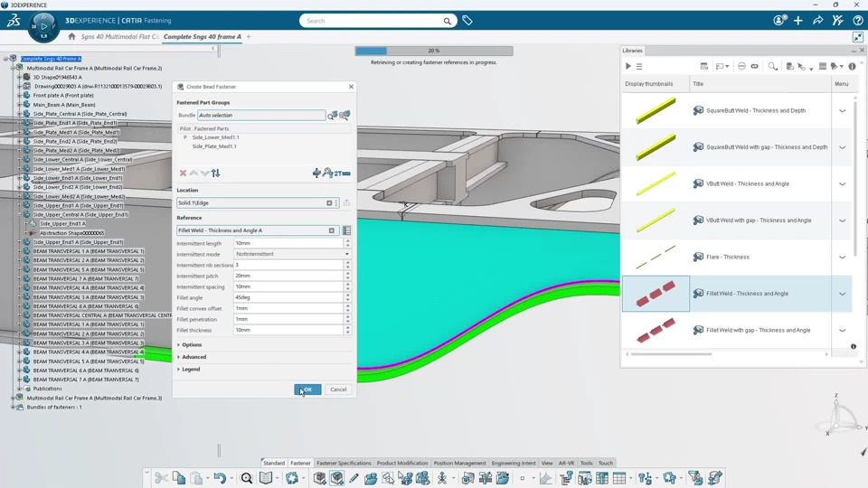This screenshot has width=868, height=488.
Task: Increment the Fillet thickness stepper
Action: click(x=347, y=327)
